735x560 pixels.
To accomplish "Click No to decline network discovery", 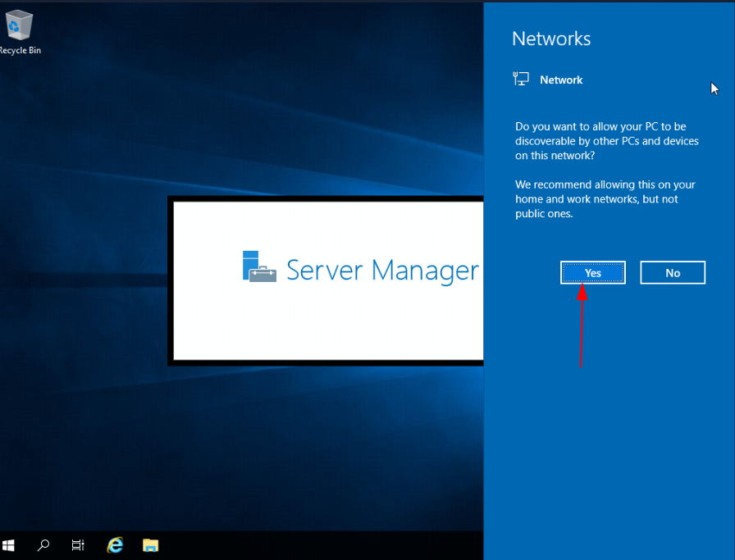I will coord(673,273).
